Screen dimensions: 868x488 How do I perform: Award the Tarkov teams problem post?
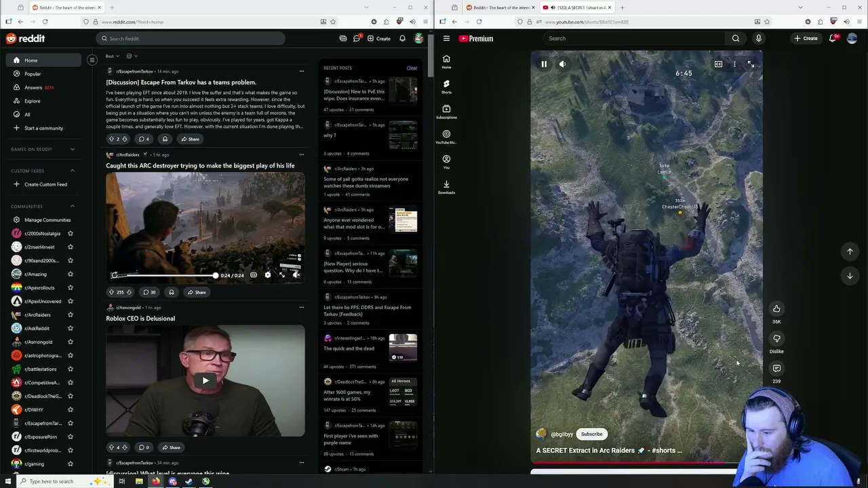[x=165, y=139]
